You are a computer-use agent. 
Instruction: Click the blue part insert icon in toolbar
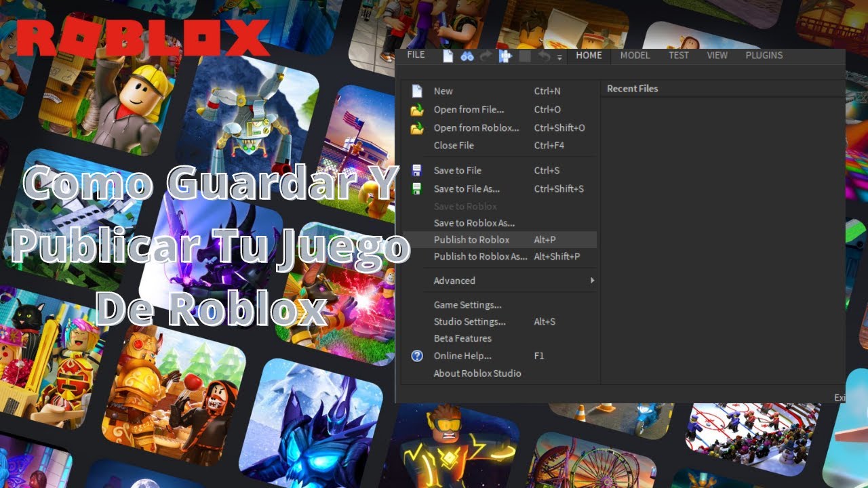coord(505,56)
